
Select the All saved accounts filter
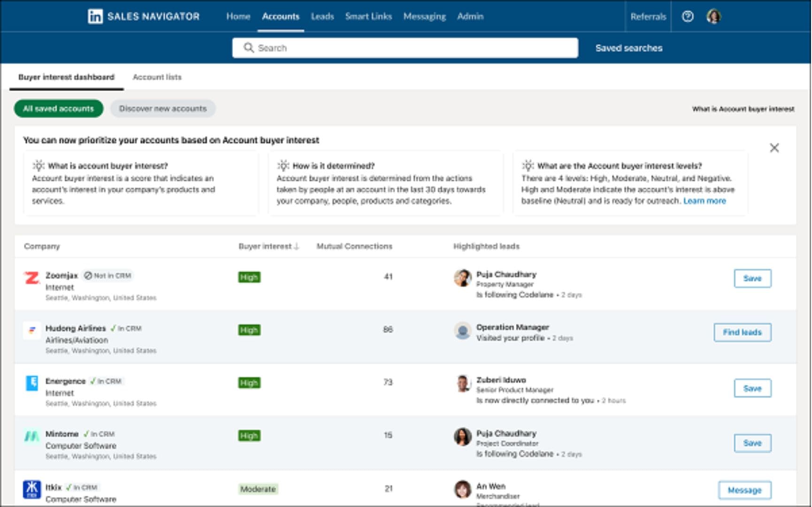pos(59,108)
